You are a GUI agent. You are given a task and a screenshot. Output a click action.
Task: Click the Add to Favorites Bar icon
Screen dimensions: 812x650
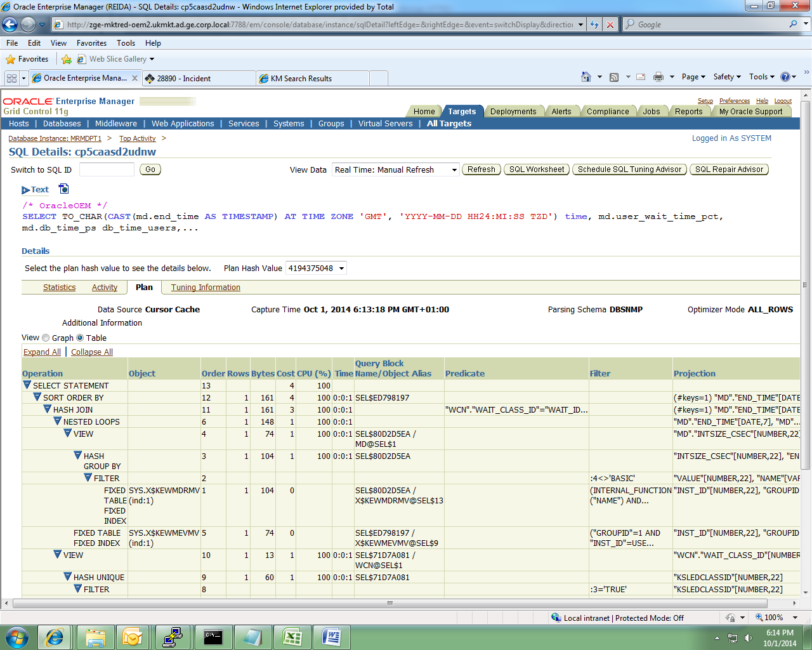pyautogui.click(x=67, y=59)
